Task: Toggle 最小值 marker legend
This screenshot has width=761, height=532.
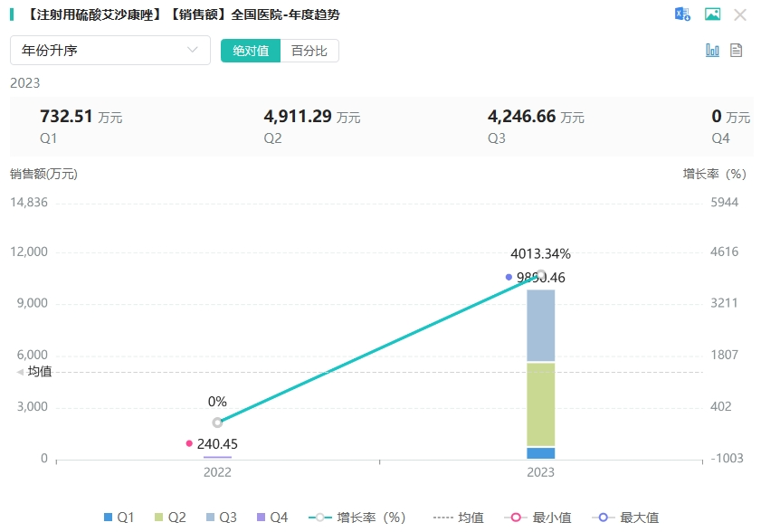Action: coord(541,518)
